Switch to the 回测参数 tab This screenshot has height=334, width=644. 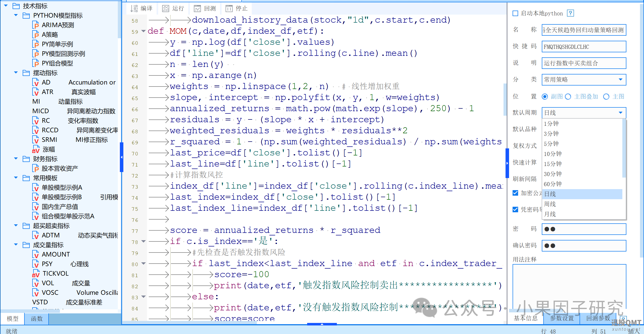(x=598, y=318)
